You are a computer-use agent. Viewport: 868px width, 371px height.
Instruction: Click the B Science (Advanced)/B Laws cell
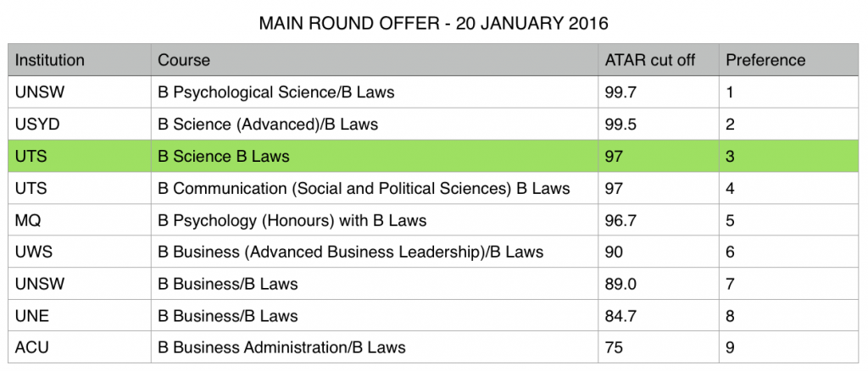point(268,125)
